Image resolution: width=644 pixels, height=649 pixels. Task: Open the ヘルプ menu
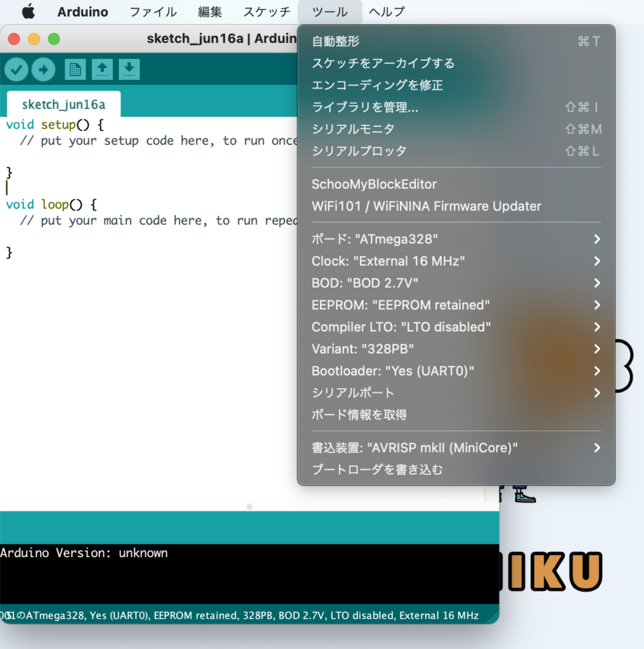click(x=387, y=11)
